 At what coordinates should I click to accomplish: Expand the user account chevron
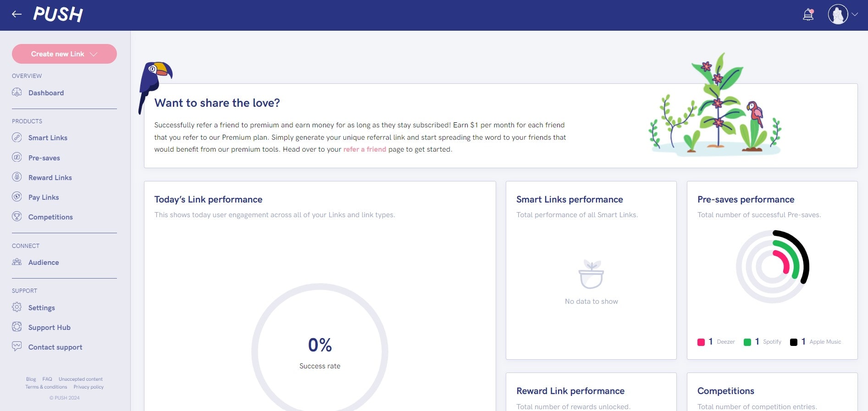(855, 14)
